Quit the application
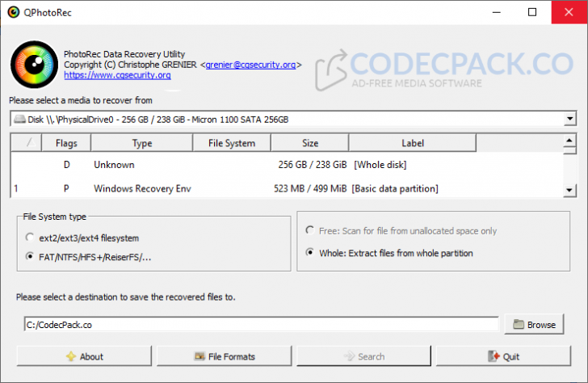 coord(503,356)
